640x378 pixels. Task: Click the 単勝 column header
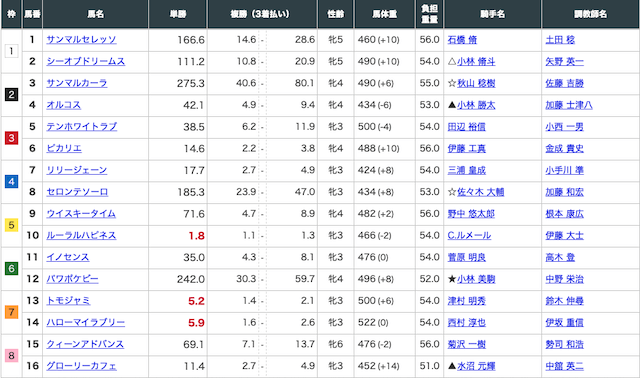178,14
